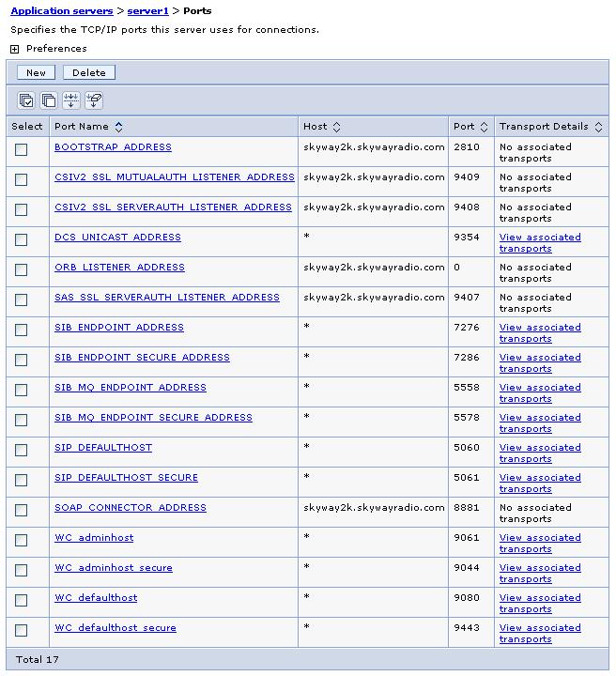Image resolution: width=616 pixels, height=676 pixels.
Task: Check the SIB_MQ_ENDPOINT_SECURE_ADDRESS checkbox
Action: click(21, 421)
